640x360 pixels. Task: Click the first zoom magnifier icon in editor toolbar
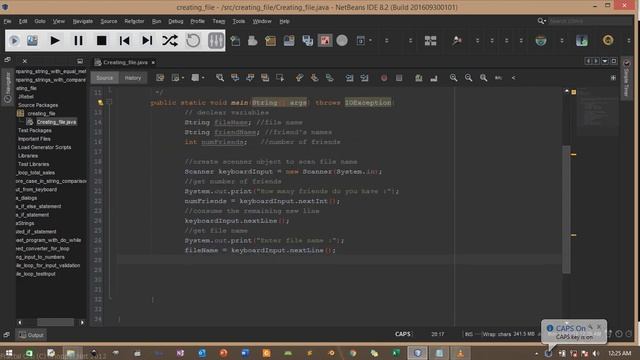click(x=453, y=78)
